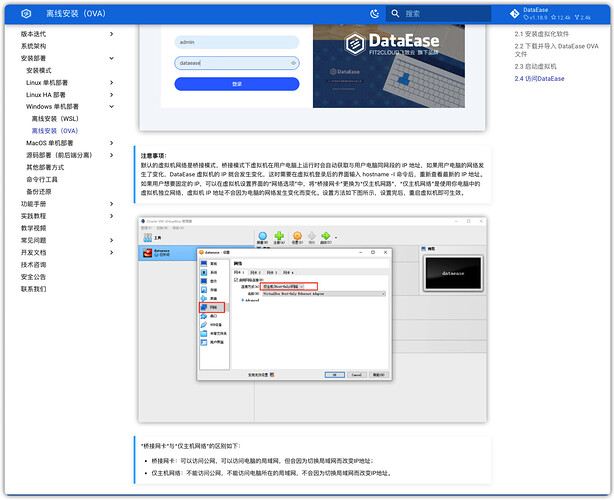Click the magnifier search icon
The image size is (614, 500).
(x=395, y=14)
